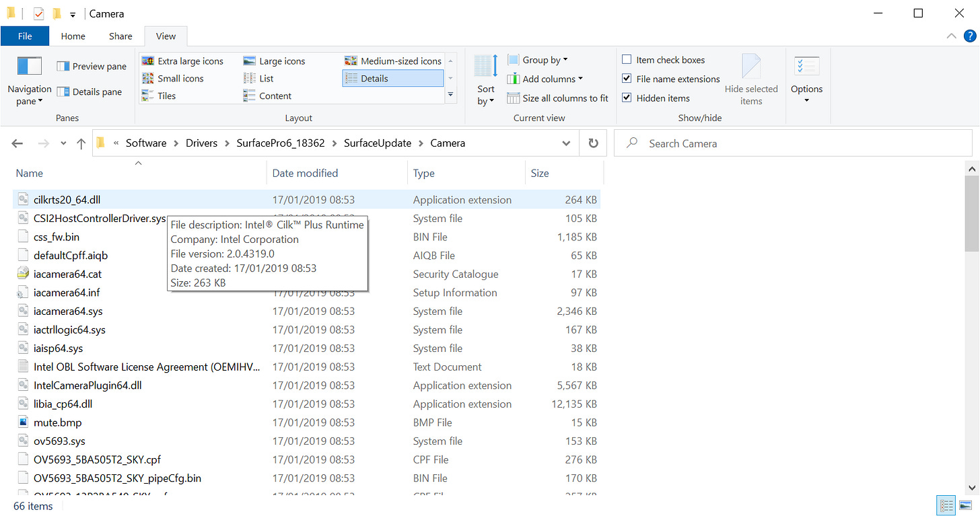
Task: Open the File tab
Action: pyautogui.click(x=25, y=36)
